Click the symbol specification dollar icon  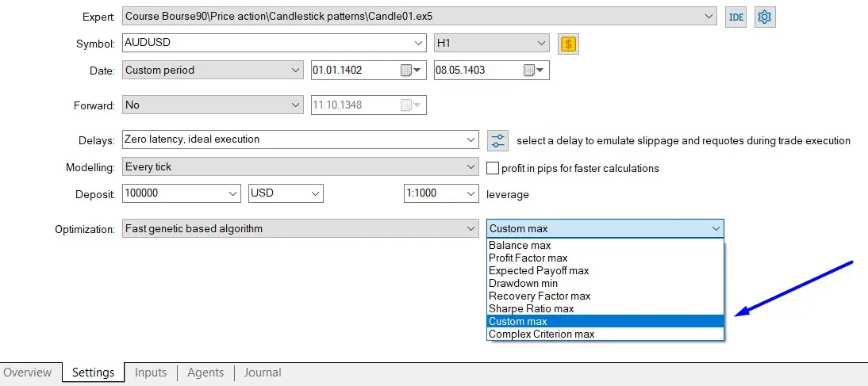[568, 44]
